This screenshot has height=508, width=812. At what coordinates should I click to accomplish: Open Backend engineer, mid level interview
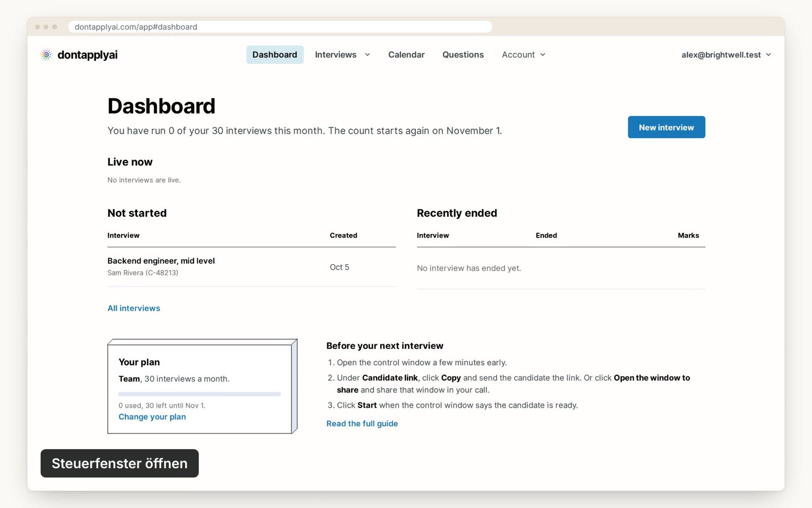pyautogui.click(x=161, y=261)
